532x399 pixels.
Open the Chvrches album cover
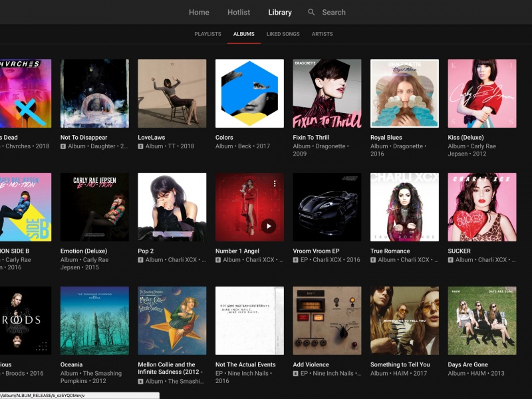click(x=25, y=94)
